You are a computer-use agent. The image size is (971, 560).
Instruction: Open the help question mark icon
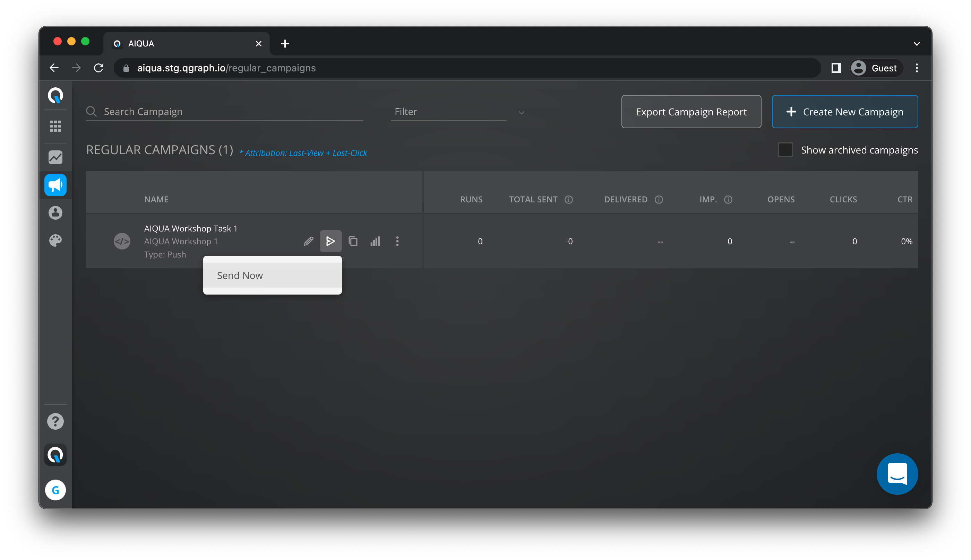point(55,421)
